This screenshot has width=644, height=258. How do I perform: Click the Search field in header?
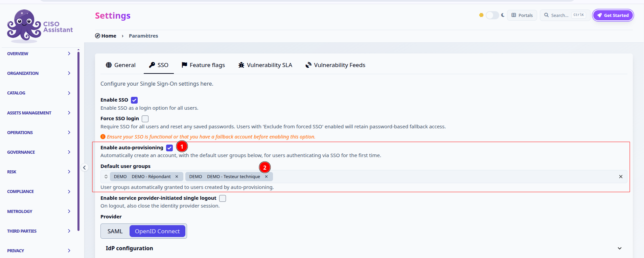click(x=565, y=15)
